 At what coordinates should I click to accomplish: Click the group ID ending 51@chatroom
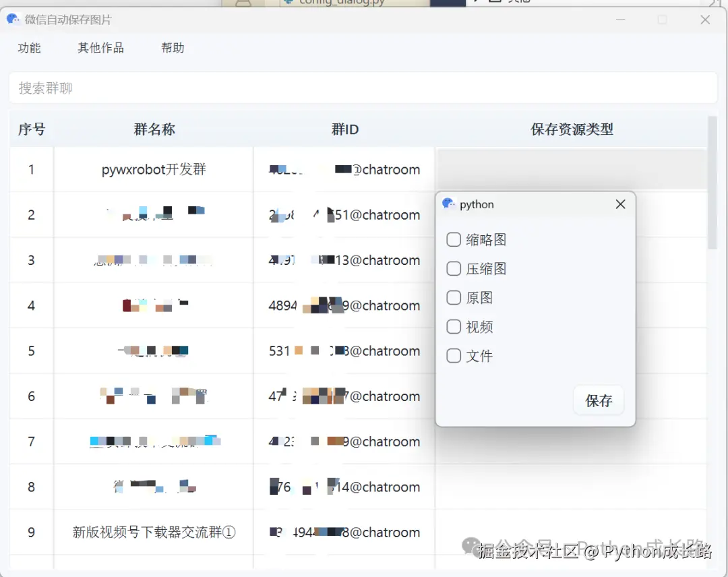[344, 215]
